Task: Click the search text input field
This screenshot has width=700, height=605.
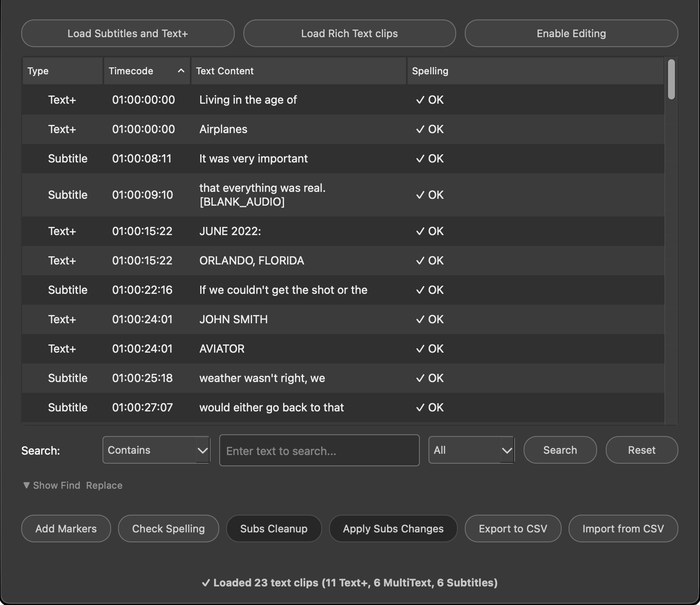Action: pos(319,450)
